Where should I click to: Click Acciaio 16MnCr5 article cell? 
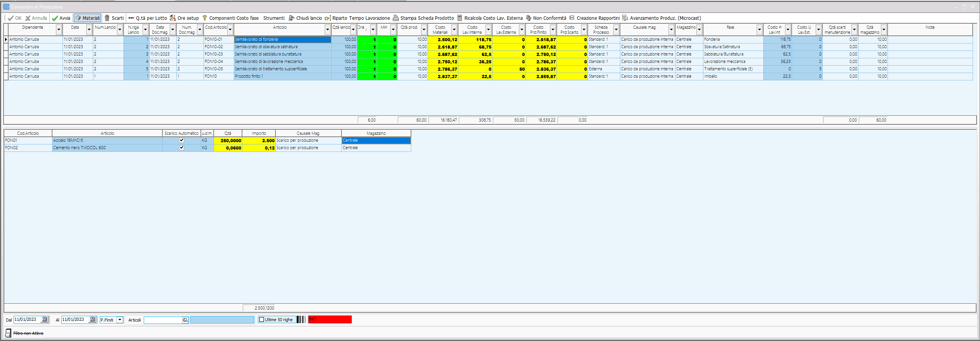tap(107, 140)
